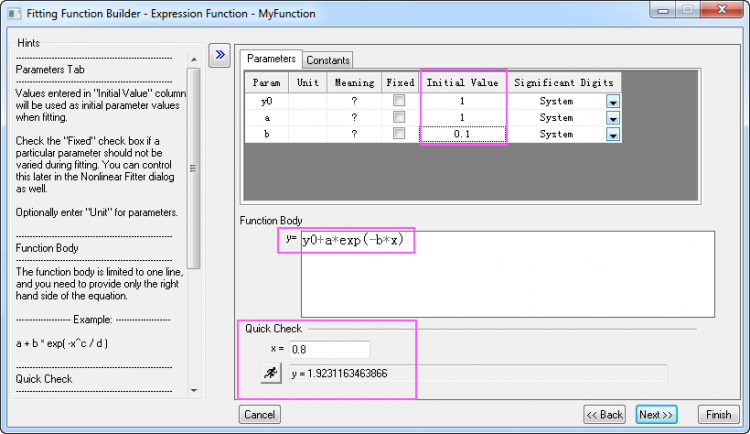
Task: Minimize the Fitting Function Builder window
Action: (663, 10)
